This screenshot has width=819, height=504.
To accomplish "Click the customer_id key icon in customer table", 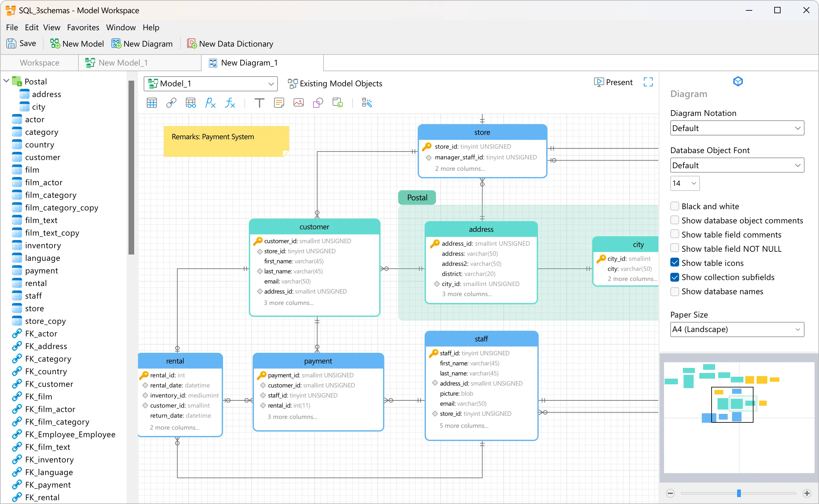I will [258, 241].
